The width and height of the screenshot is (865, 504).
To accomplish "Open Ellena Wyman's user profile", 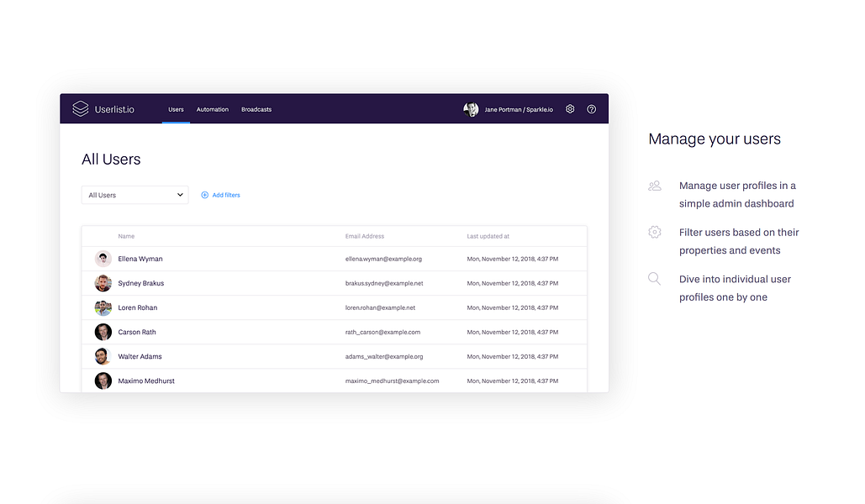I will 140,259.
